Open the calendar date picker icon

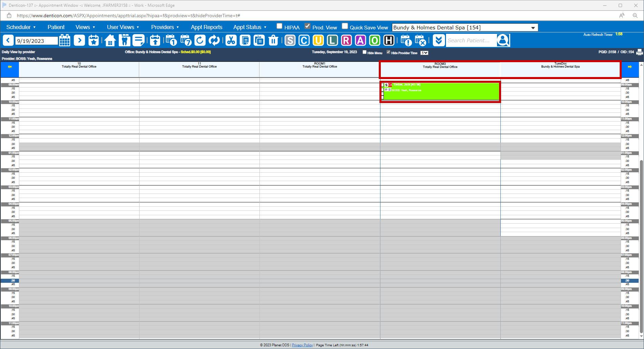(x=65, y=41)
